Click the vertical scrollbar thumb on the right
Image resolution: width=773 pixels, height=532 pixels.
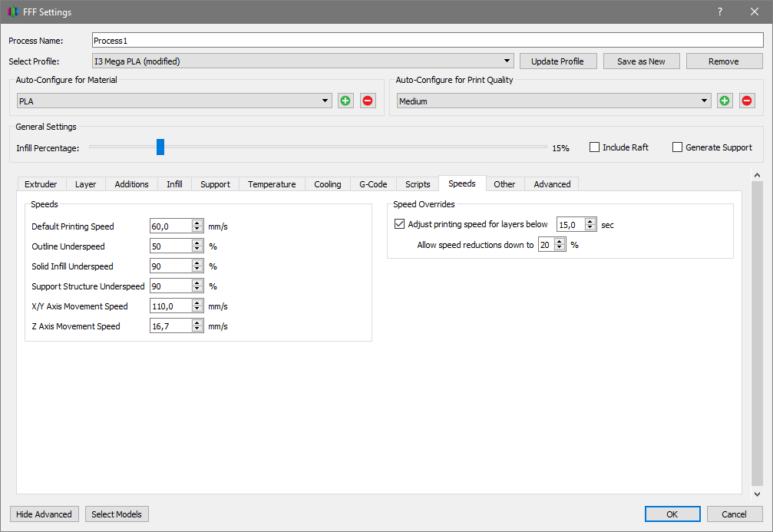coord(757,333)
